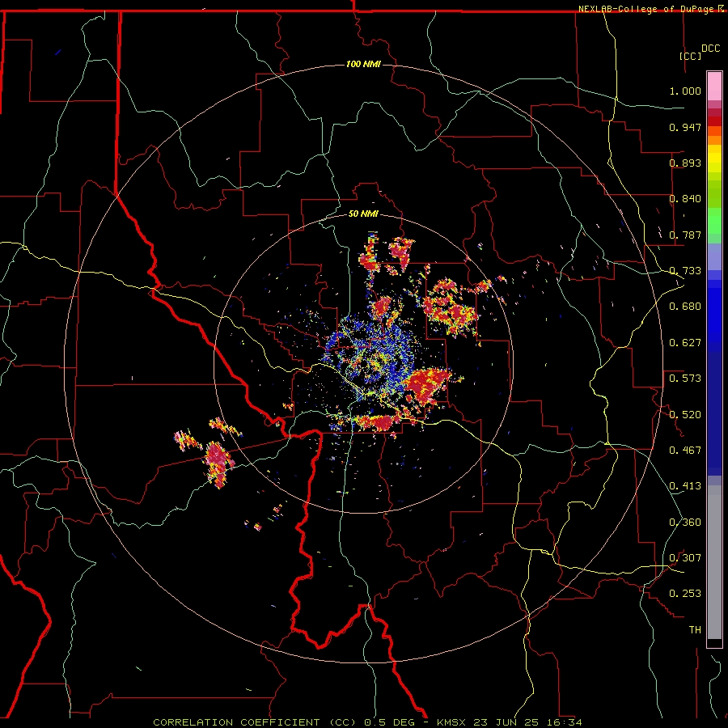Click the 50 NMI range ring label
Screen dimensions: 728x728
coord(363,214)
